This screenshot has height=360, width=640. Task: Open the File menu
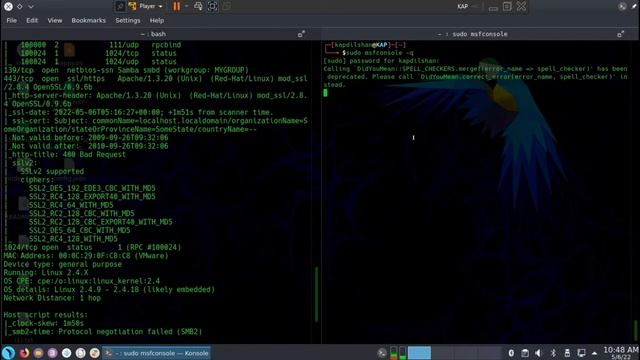coord(11,20)
